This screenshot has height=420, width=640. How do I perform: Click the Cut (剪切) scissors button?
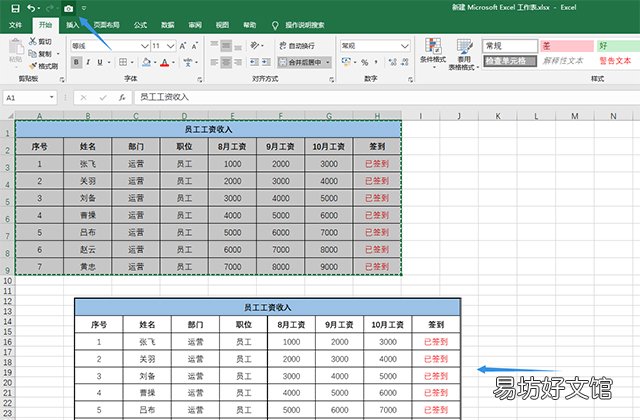pyautogui.click(x=40, y=41)
